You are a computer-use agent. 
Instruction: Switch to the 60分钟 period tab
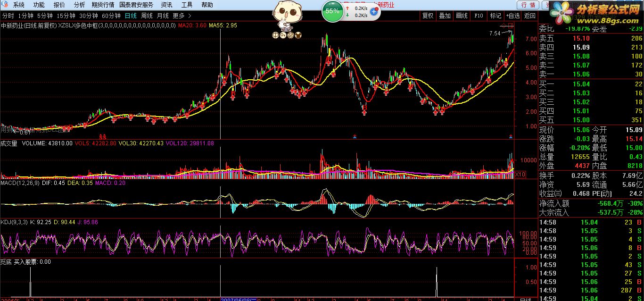point(111,16)
